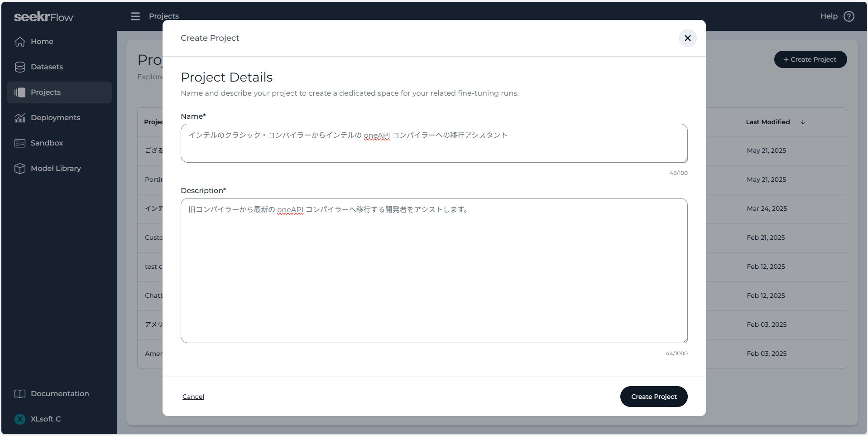Image resolution: width=868 pixels, height=436 pixels.
Task: Click the '48/100' character counter
Action: click(x=678, y=173)
